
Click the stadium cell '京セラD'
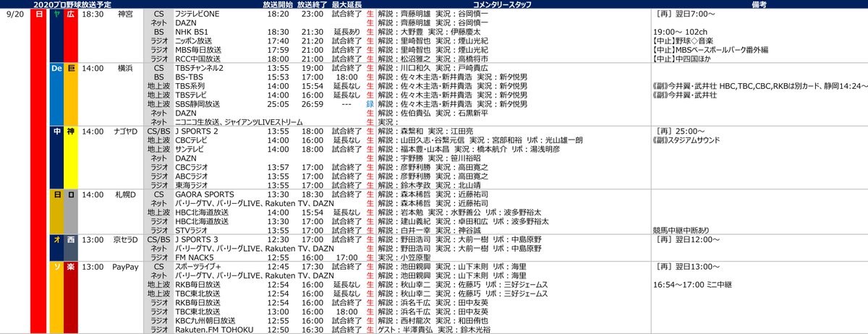(125, 240)
